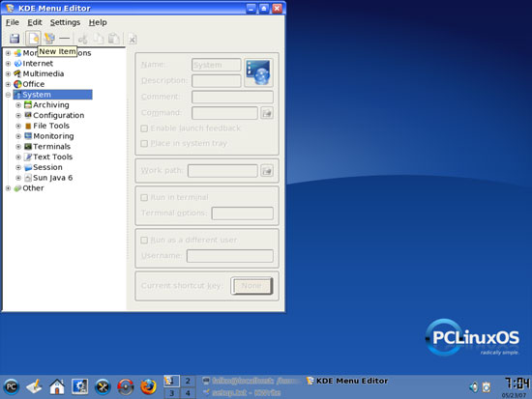Click the wrench tools taskbar icon

[103, 386]
